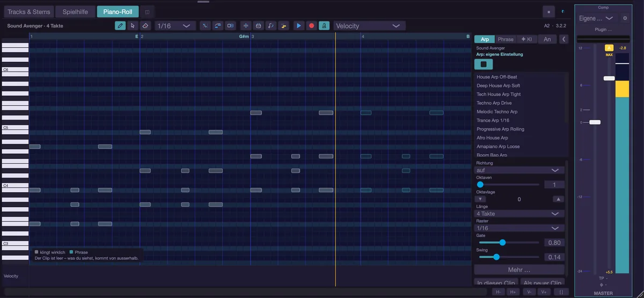Select 'Trance Arp 1/16' preset
This screenshot has height=298, width=644.
tap(520, 120)
